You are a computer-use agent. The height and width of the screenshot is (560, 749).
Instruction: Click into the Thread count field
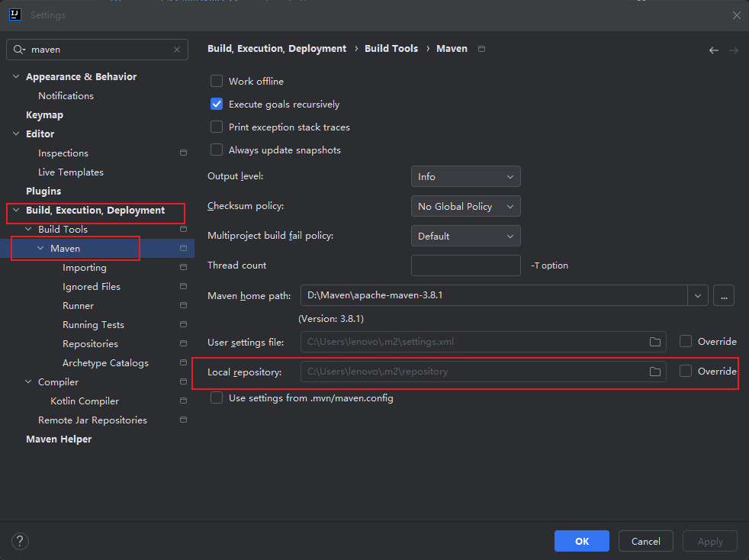[466, 266]
